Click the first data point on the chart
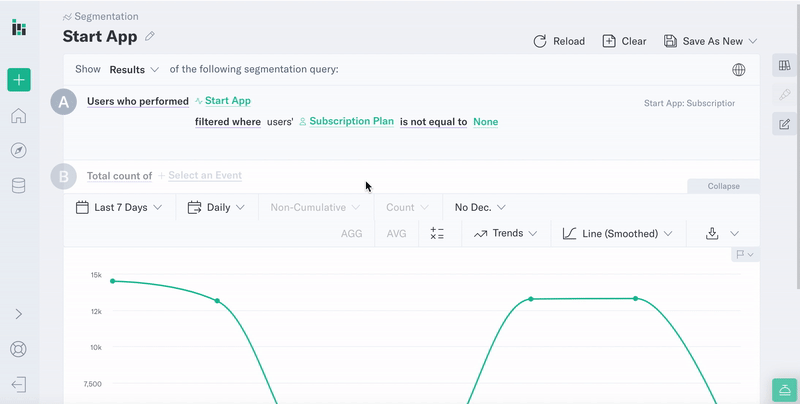 113,281
